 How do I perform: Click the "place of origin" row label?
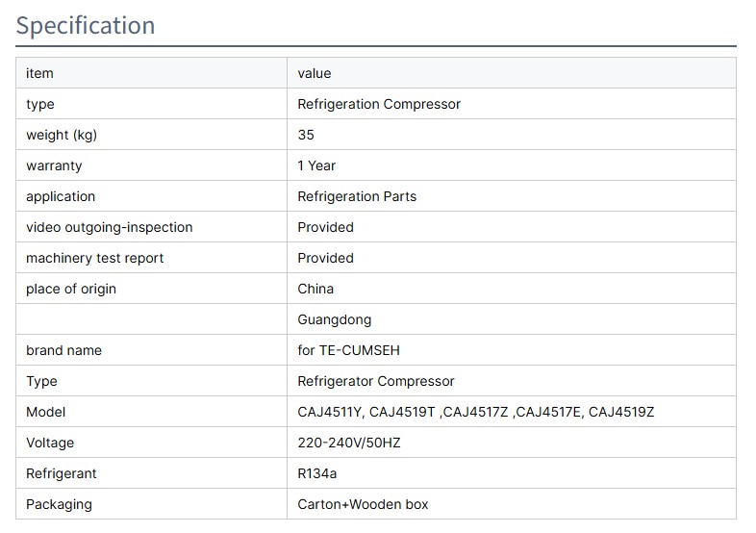pyautogui.click(x=71, y=289)
